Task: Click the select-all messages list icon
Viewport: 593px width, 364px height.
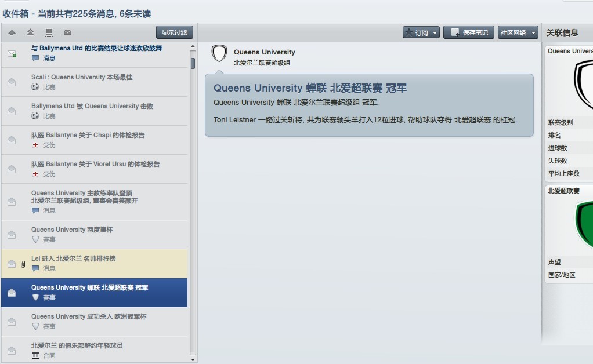Action: 49,32
